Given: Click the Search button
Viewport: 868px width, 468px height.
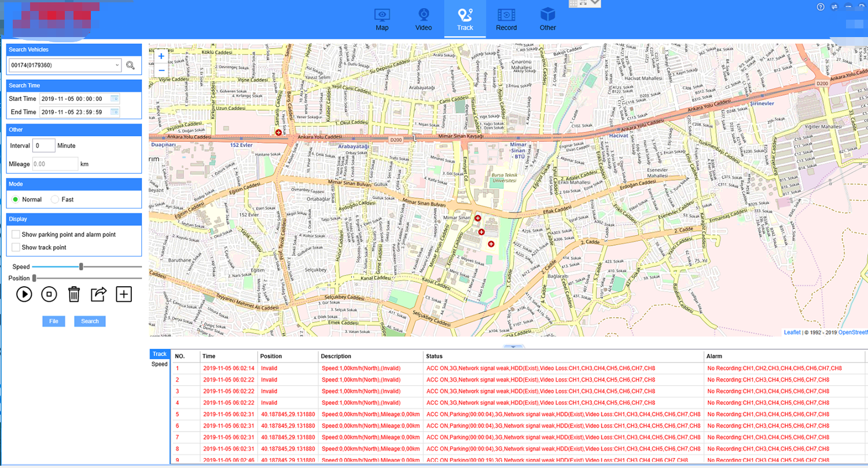Looking at the screenshot, I should 90,321.
